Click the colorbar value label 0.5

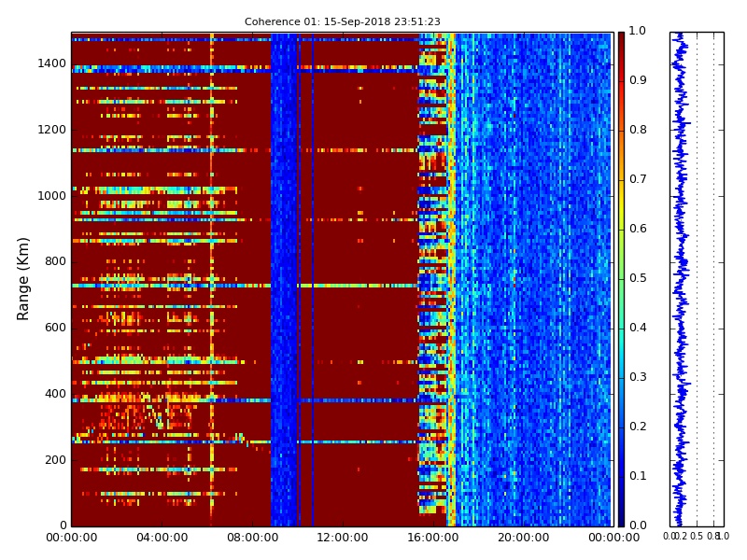point(638,278)
